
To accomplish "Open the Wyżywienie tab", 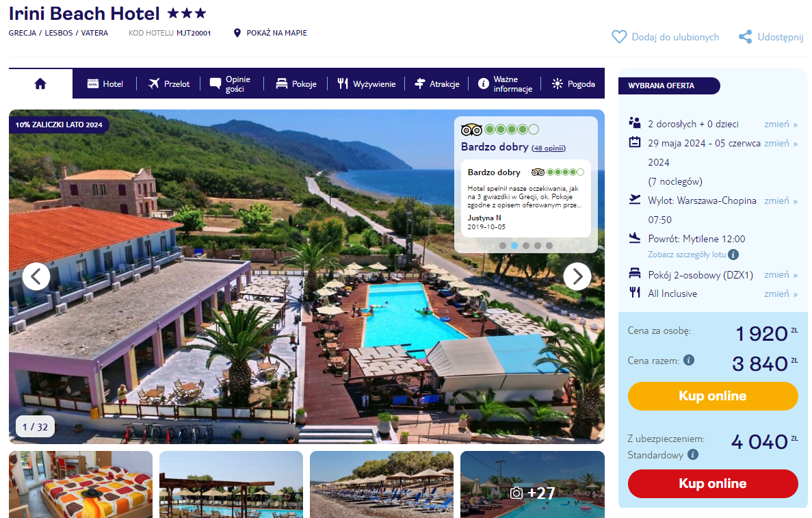I will [x=367, y=84].
